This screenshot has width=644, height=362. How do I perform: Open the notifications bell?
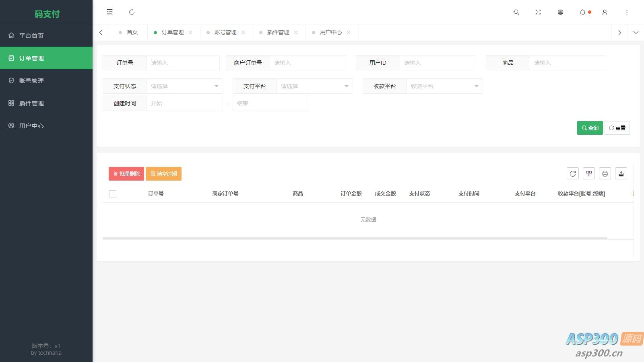point(582,12)
